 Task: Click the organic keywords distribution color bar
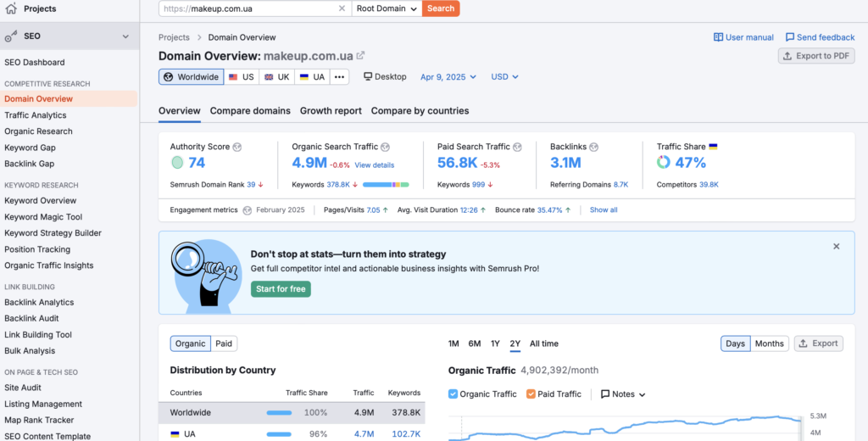click(x=386, y=185)
